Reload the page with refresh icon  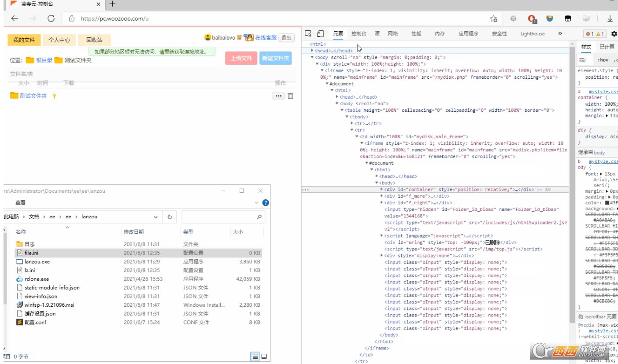pos(51,18)
